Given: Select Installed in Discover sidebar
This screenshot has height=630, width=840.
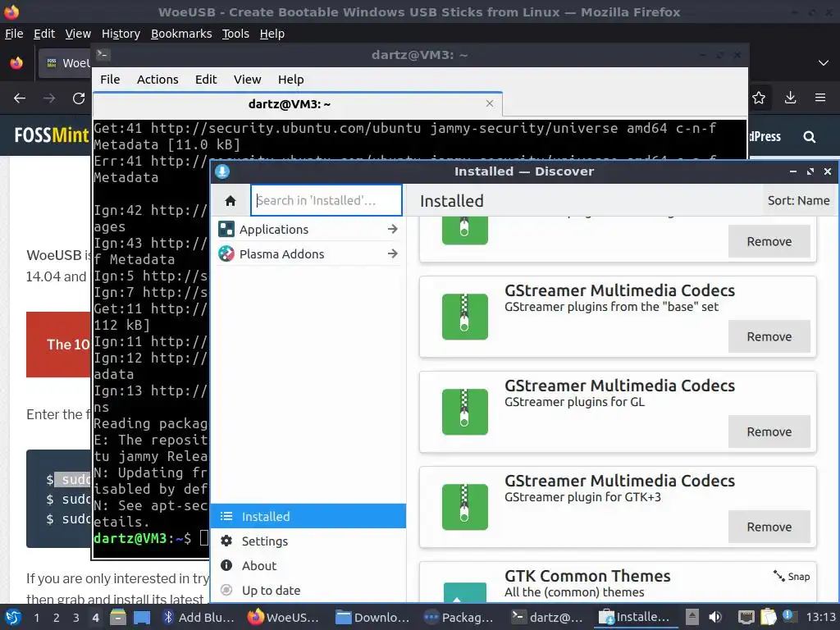Looking at the screenshot, I should 308,517.
